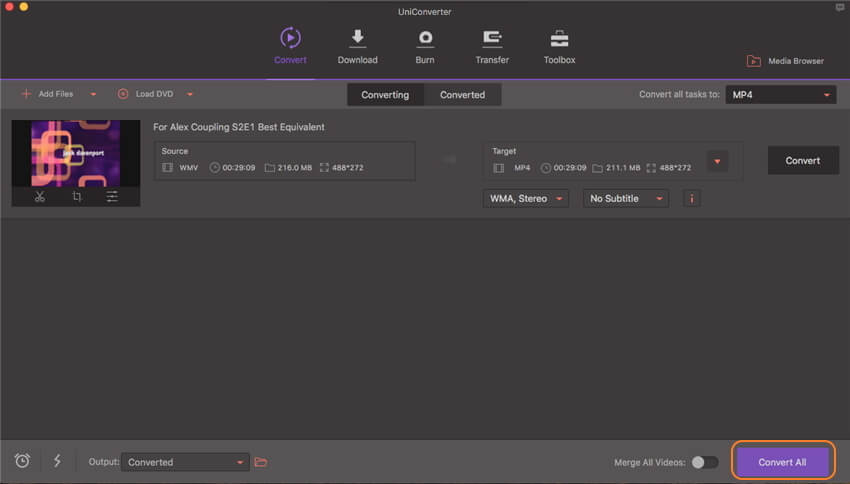Expand the Add Files dropdown arrow
850x484 pixels.
point(93,94)
